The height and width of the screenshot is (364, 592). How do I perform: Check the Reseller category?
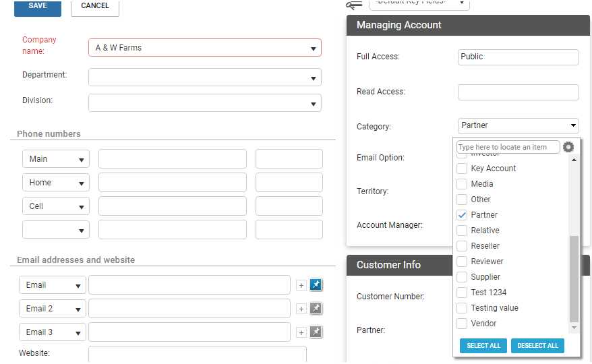(462, 246)
